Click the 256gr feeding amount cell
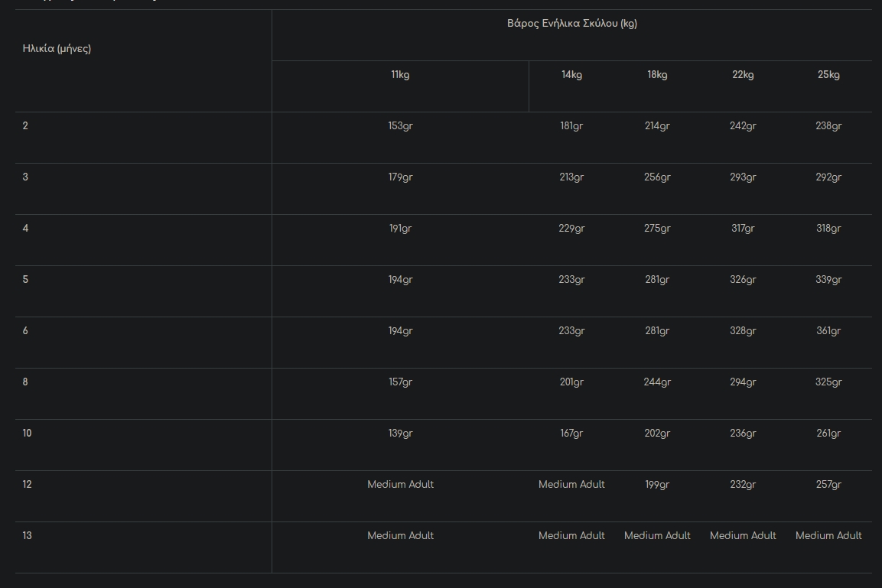The width and height of the screenshot is (882, 588). pos(657,177)
